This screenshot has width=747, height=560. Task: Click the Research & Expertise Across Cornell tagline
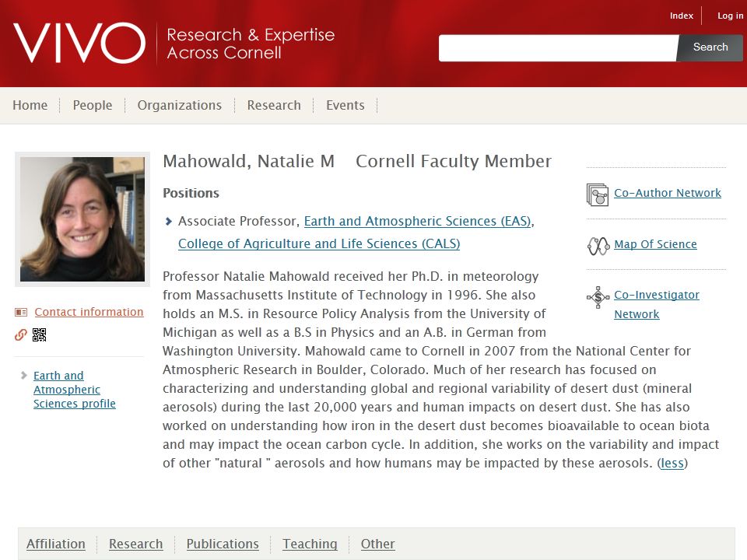pos(251,44)
